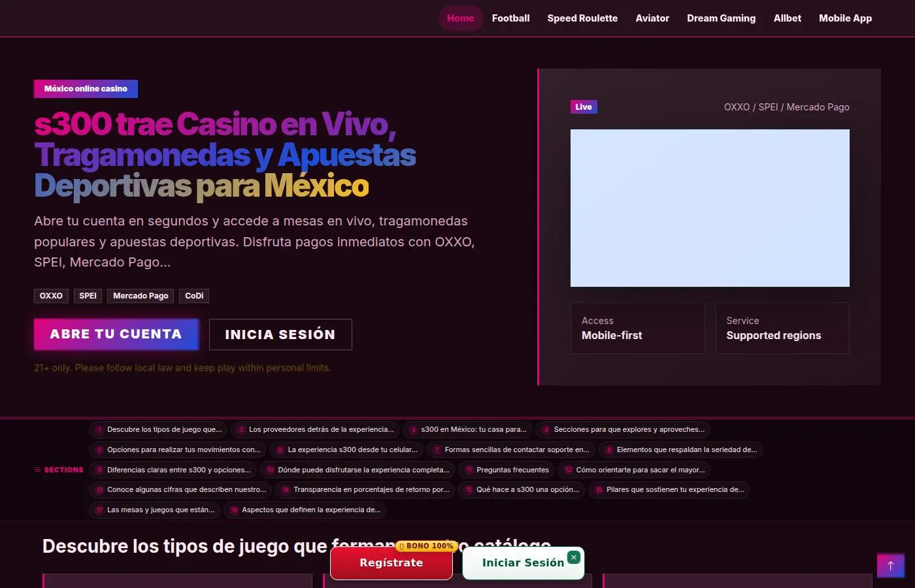Click the s300 trae Casino en Vivo headline
This screenshot has height=588, width=915.
tap(225, 155)
